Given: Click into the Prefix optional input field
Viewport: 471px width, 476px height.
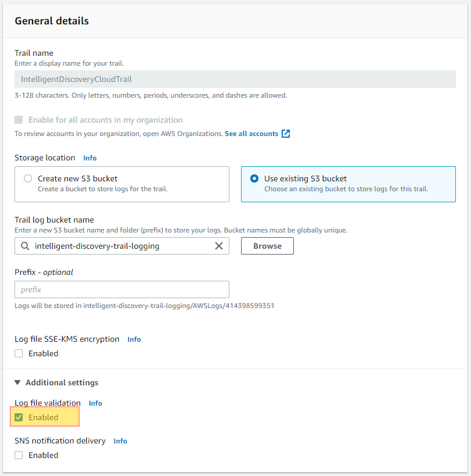Looking at the screenshot, I should (122, 289).
